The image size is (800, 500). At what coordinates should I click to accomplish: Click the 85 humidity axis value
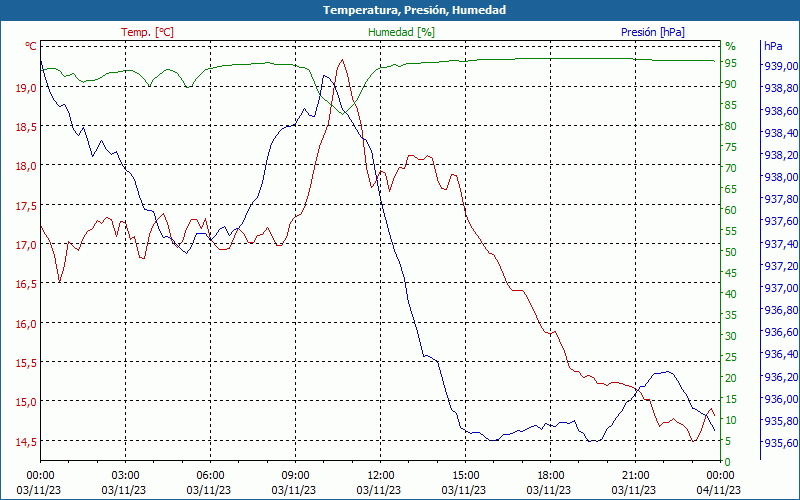point(731,105)
